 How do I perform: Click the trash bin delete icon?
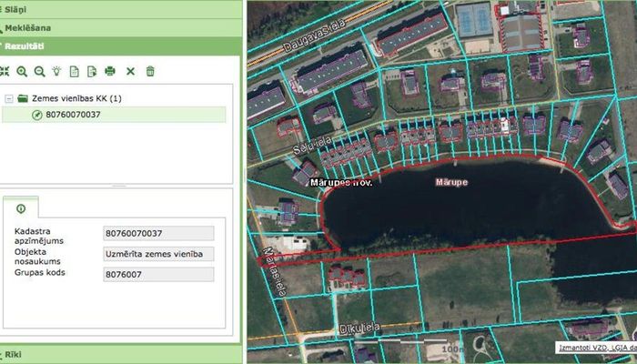click(150, 70)
